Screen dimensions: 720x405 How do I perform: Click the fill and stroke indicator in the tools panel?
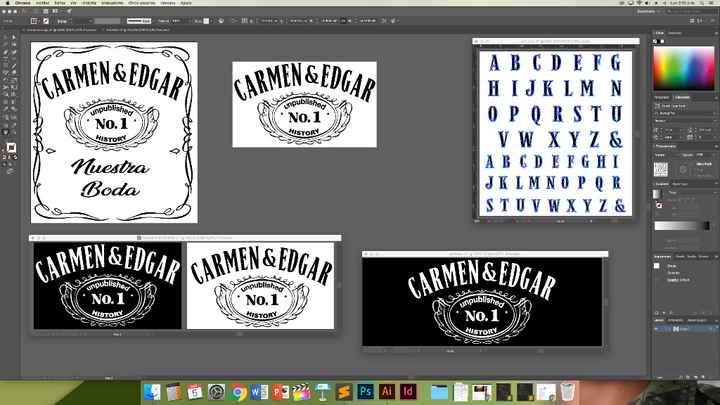click(x=11, y=148)
